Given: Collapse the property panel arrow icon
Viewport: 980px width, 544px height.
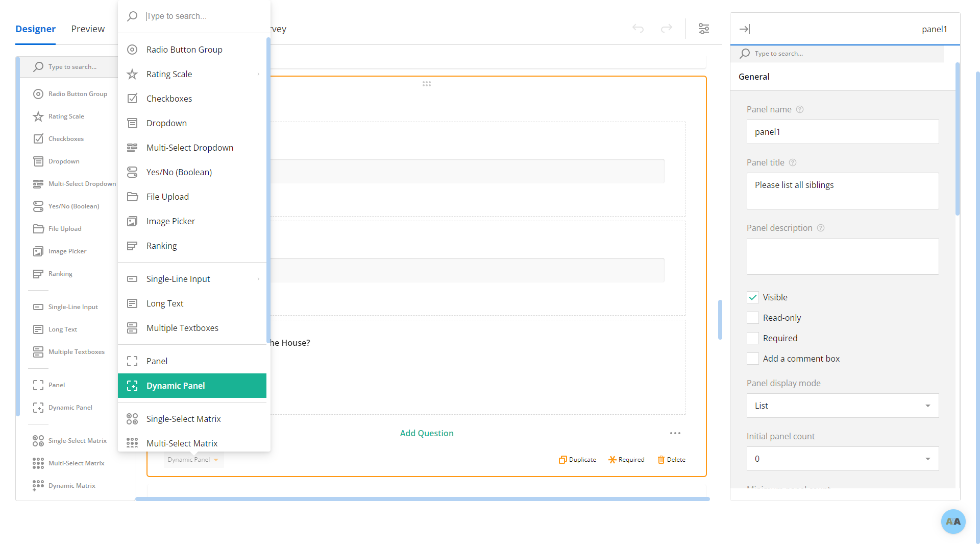Looking at the screenshot, I should click(x=745, y=29).
